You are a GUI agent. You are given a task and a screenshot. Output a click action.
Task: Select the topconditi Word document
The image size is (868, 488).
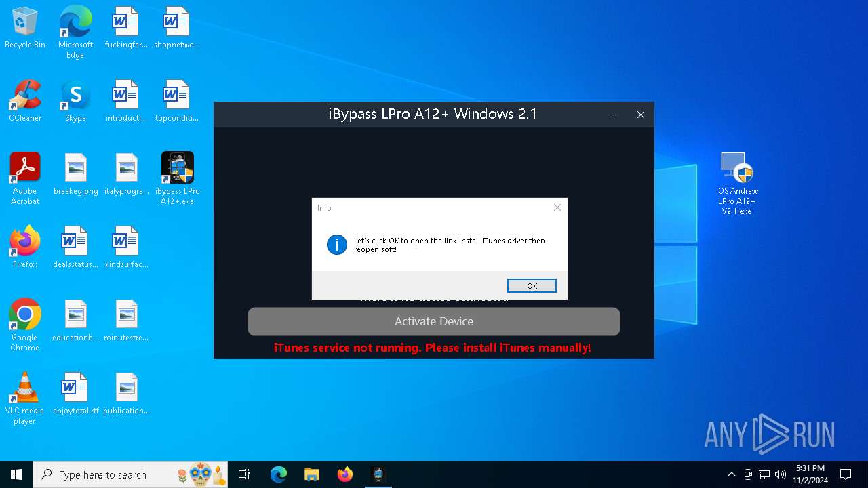176,101
